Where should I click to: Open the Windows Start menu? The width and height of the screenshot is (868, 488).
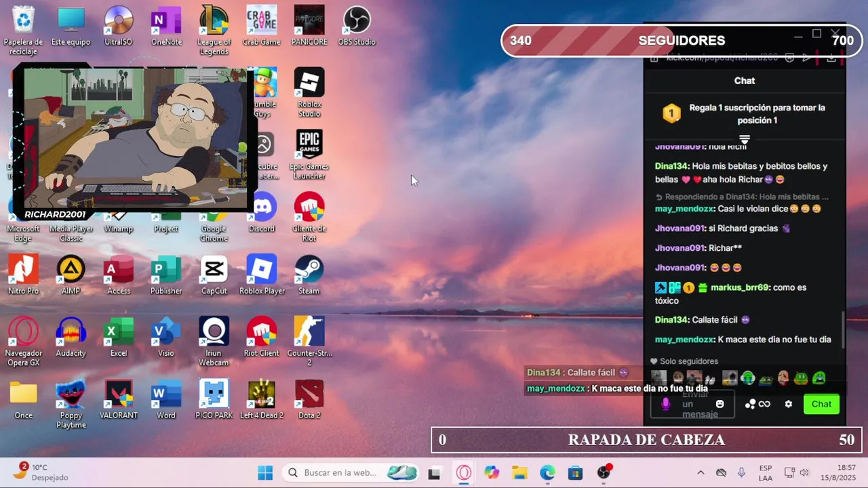tap(265, 472)
